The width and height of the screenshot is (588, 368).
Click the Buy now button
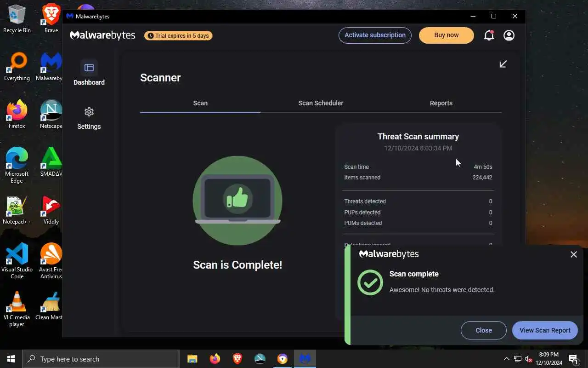point(446,35)
